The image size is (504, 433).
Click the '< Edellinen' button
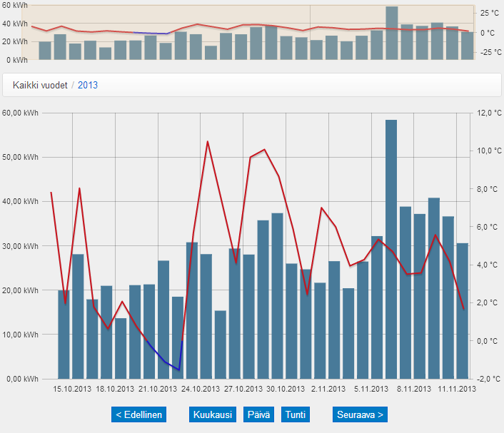click(138, 414)
